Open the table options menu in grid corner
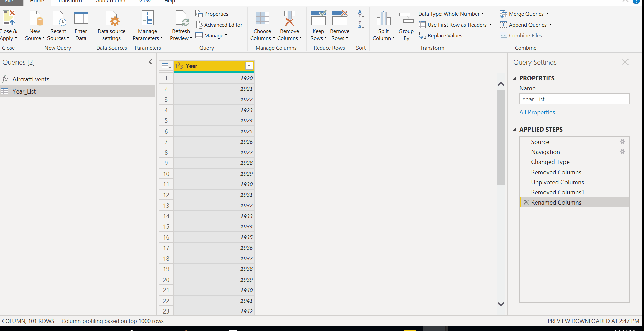 (166, 66)
